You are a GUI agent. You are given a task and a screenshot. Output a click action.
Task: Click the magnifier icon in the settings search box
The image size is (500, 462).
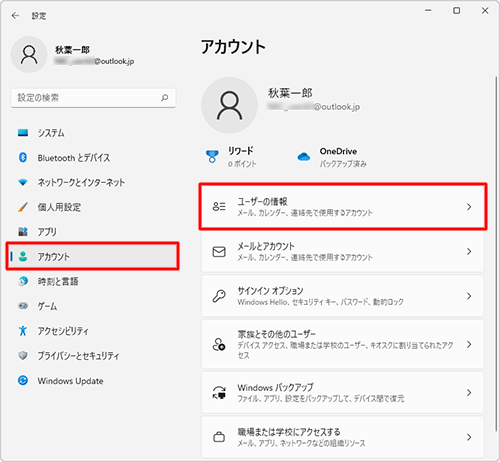tap(165, 98)
